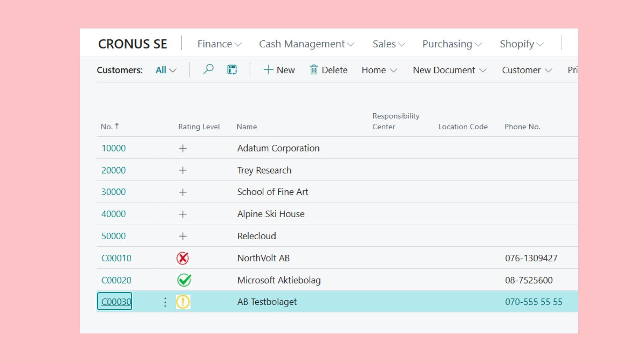Click phone link 070-555 55 55
Screen dimensions: 644x362
[x=534, y=302]
